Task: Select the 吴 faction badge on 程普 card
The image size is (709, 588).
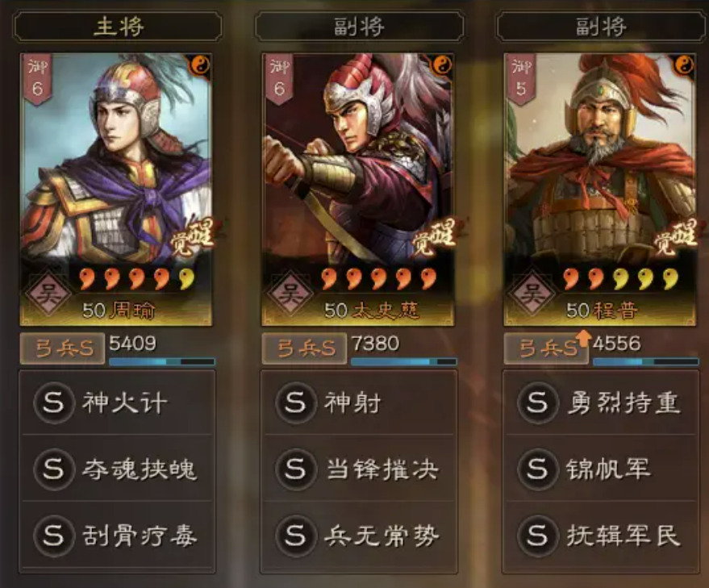Action: point(532,294)
